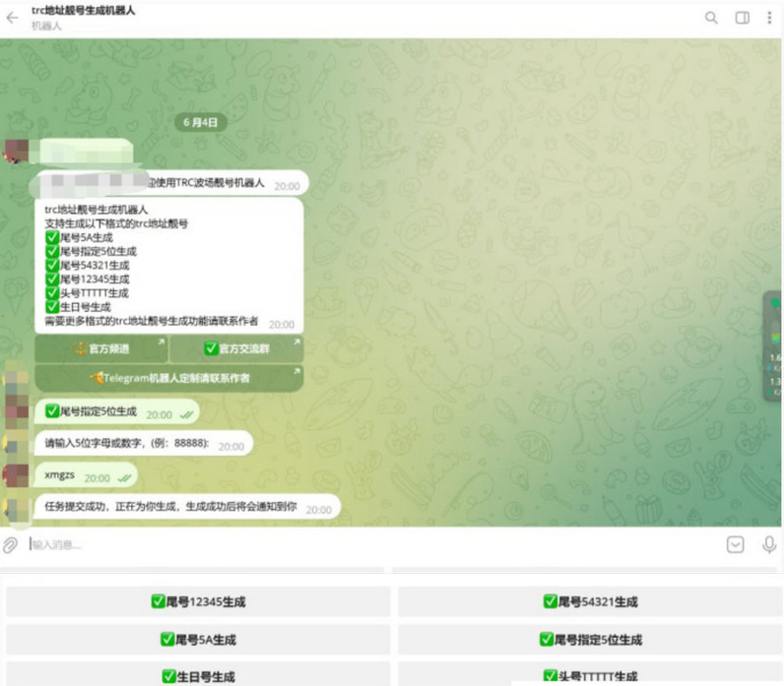Screen dimensions: 784x686
Task: Open the 官方交流群 inline button
Action: click(x=236, y=348)
